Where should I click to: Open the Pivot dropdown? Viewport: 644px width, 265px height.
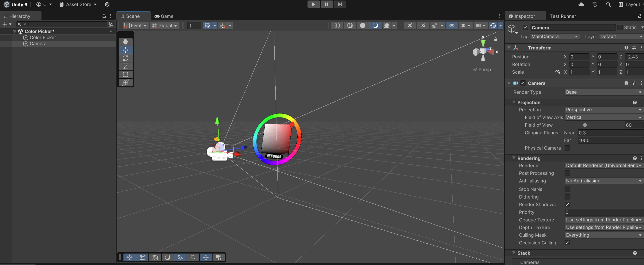pyautogui.click(x=135, y=25)
